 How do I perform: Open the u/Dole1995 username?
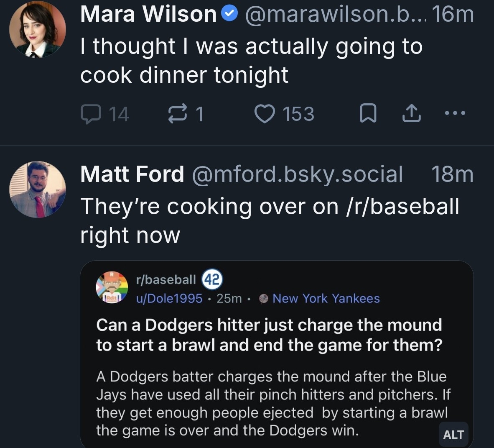click(x=169, y=298)
